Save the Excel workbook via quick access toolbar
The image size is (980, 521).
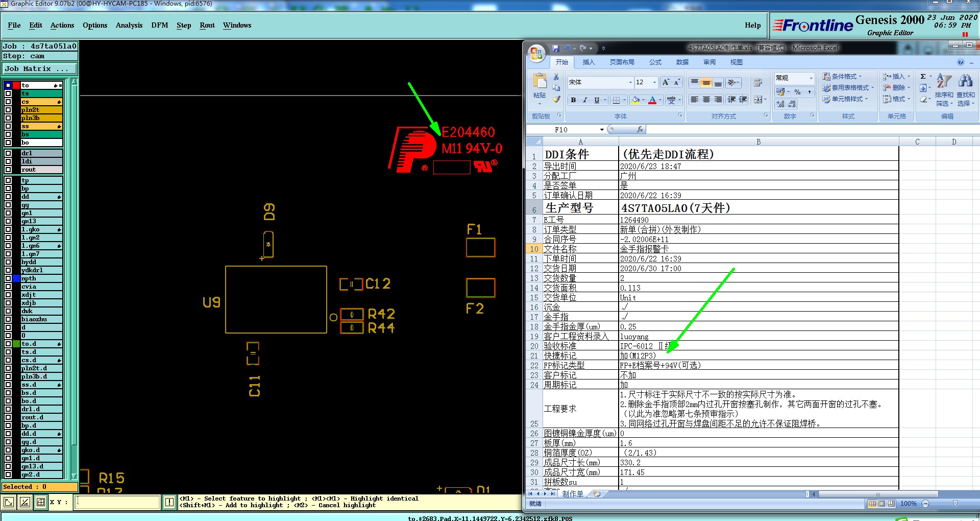pos(555,49)
